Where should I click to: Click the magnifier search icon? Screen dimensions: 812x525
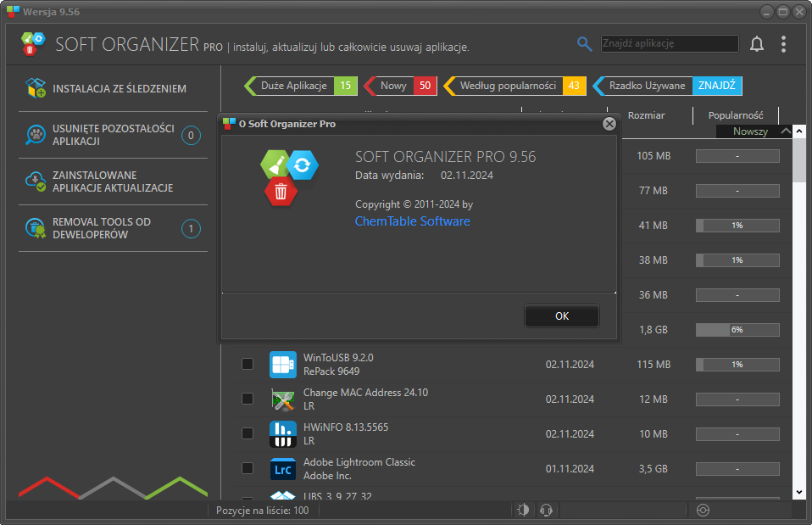[584, 44]
